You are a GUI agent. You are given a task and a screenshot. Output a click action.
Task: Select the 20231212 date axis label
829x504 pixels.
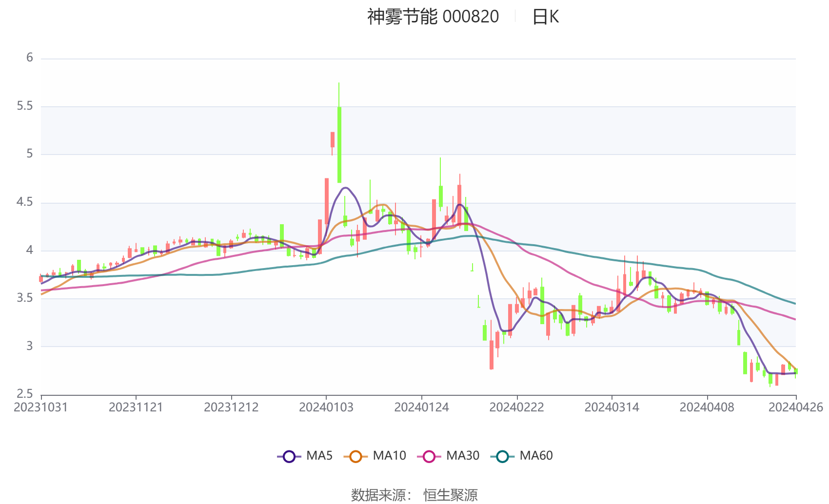tap(231, 407)
